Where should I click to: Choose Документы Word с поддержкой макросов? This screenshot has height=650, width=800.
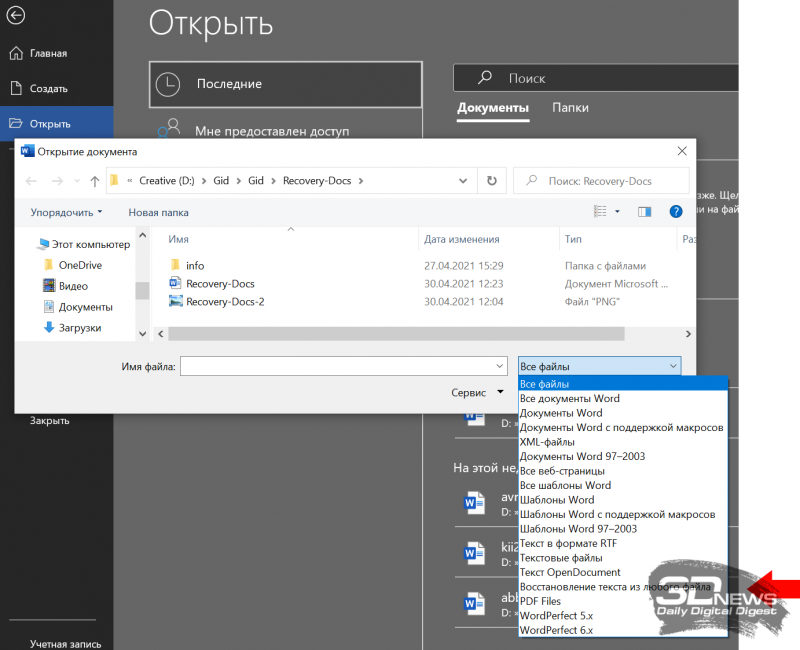[623, 428]
